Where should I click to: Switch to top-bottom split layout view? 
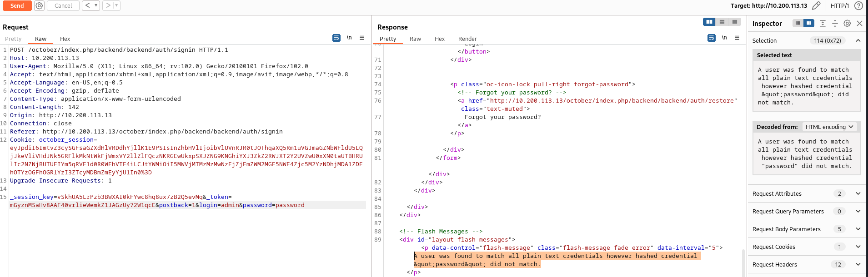[x=722, y=22]
